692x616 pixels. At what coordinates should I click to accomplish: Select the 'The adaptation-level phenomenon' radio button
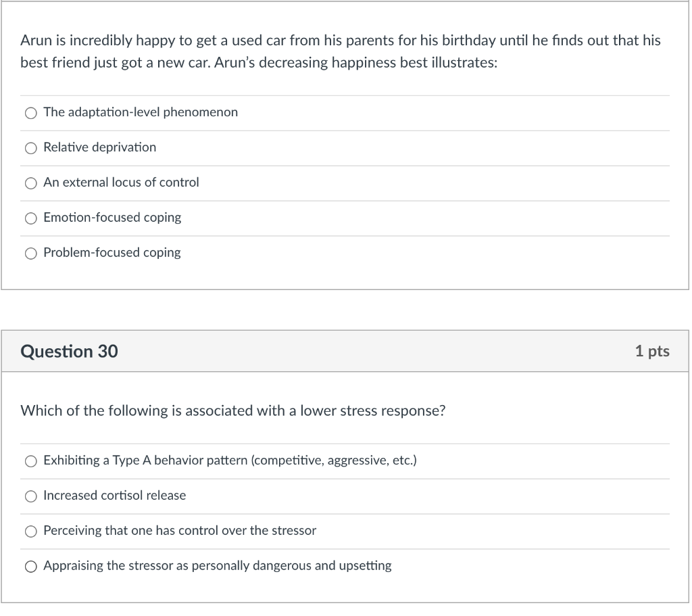[30, 113]
